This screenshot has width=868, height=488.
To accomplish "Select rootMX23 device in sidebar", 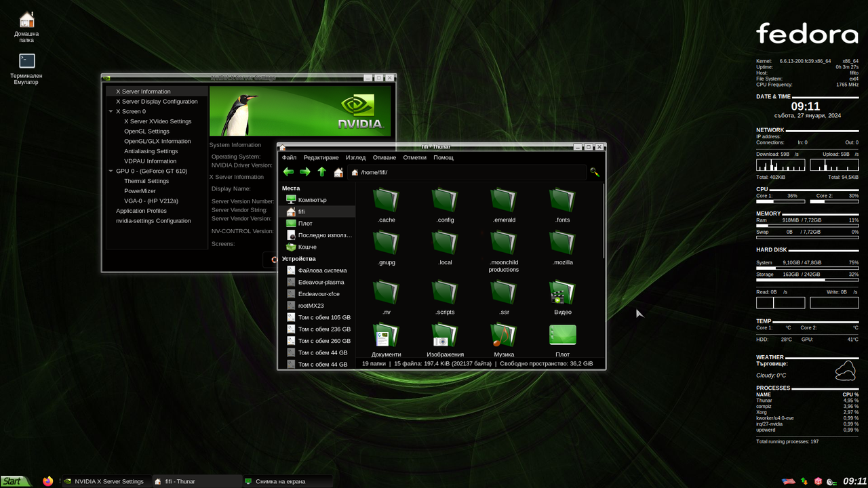I will [x=317, y=306].
